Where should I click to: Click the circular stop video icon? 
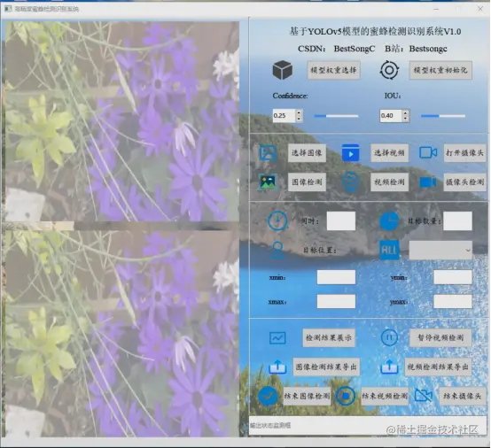pyautogui.click(x=346, y=396)
